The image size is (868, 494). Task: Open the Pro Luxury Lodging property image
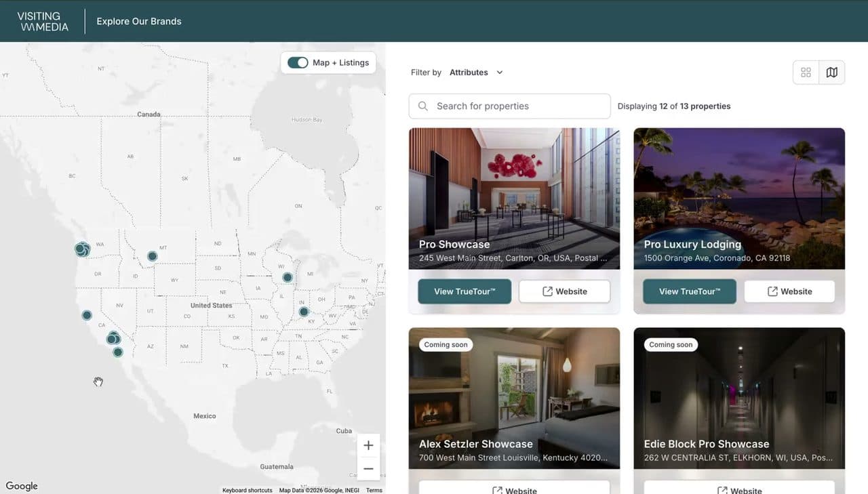point(739,199)
